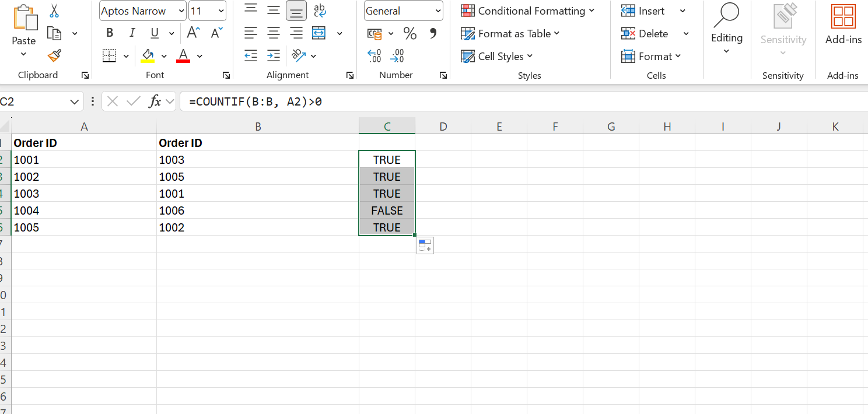Apply center alignment
This screenshot has width=868, height=414.
tap(274, 33)
